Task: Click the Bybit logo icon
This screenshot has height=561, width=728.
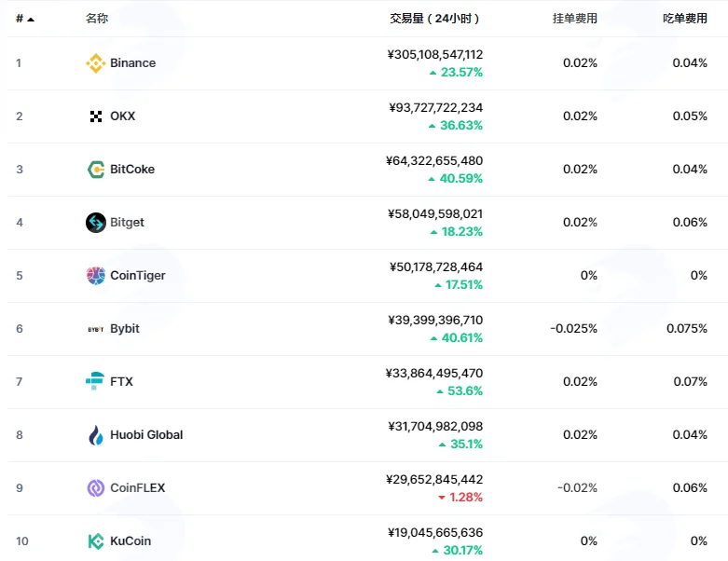Action: point(96,329)
